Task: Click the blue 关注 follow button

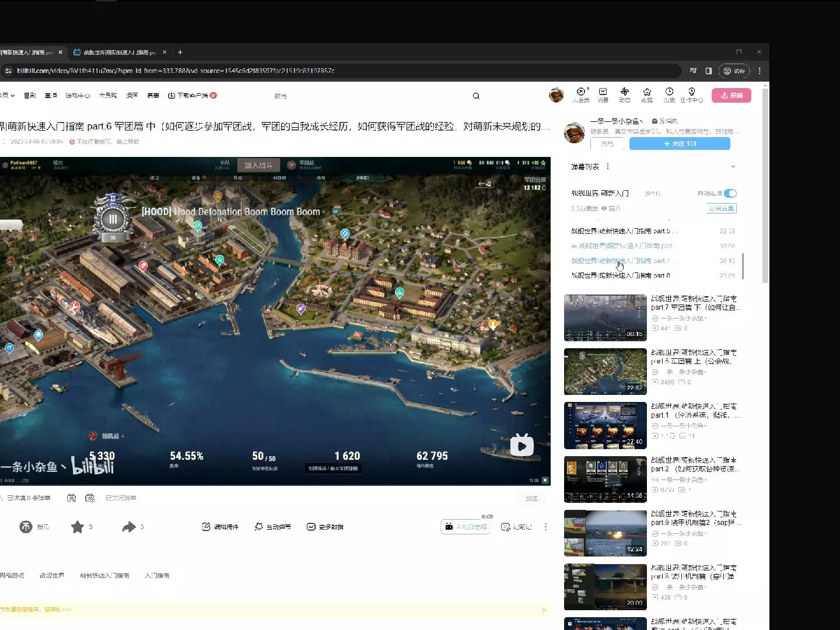Action: pos(680,143)
